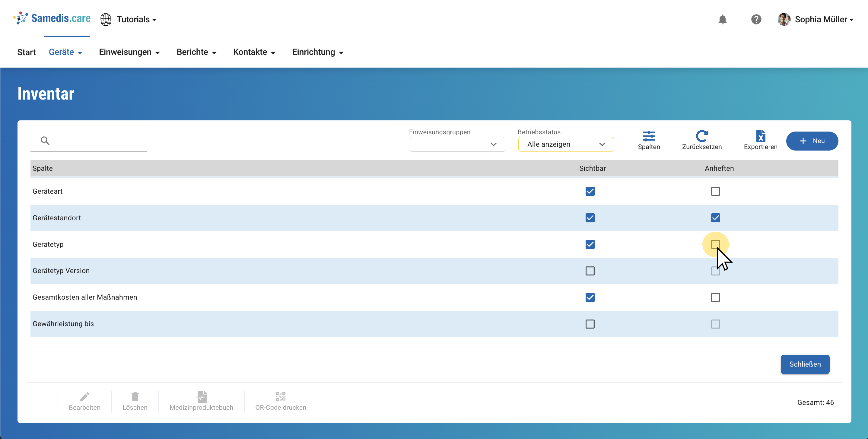This screenshot has height=439, width=868.
Task: Click the Exportieren Excel file icon
Action: [x=761, y=136]
